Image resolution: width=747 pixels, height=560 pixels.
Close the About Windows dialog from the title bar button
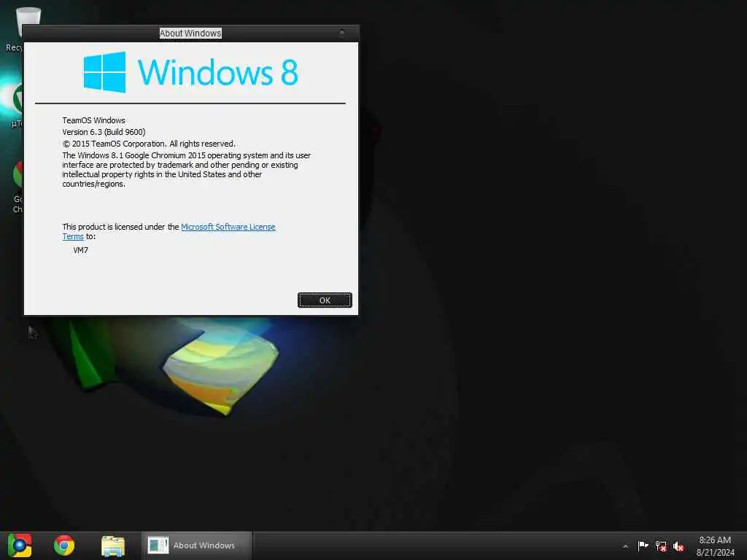[x=341, y=33]
